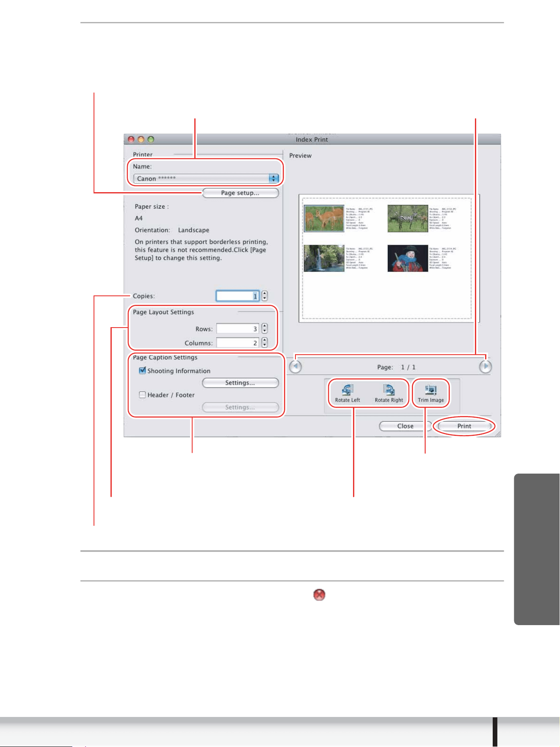Open the printer Name dropdown
Viewport: 560px width, 747px height.
[x=206, y=178]
